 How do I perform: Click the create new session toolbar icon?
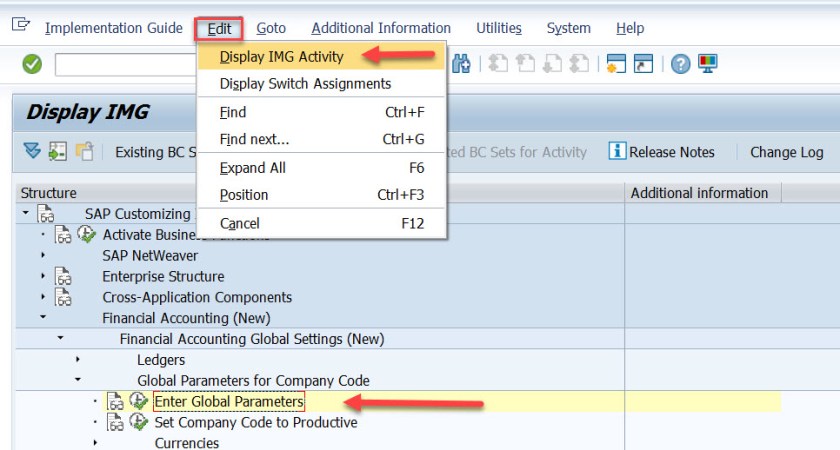[x=615, y=64]
